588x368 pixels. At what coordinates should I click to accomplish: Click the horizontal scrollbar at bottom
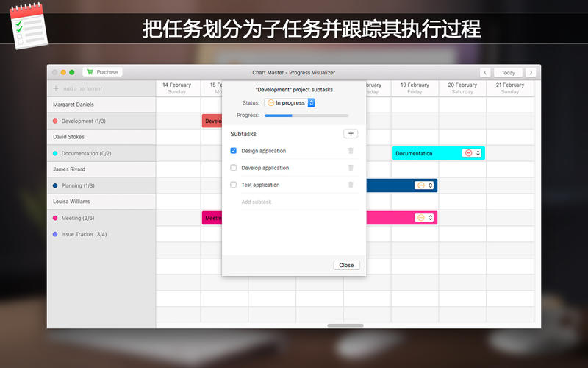[x=345, y=325]
